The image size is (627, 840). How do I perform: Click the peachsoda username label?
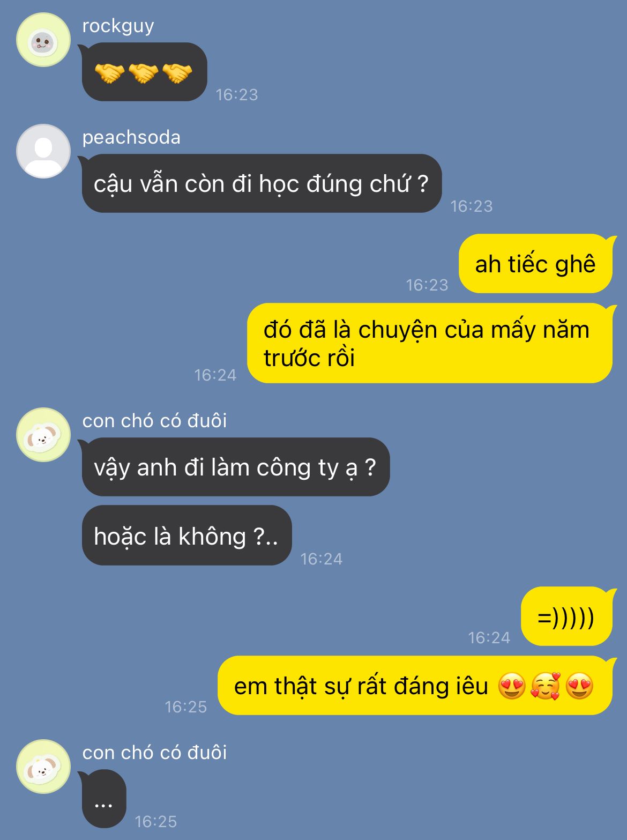(x=131, y=137)
